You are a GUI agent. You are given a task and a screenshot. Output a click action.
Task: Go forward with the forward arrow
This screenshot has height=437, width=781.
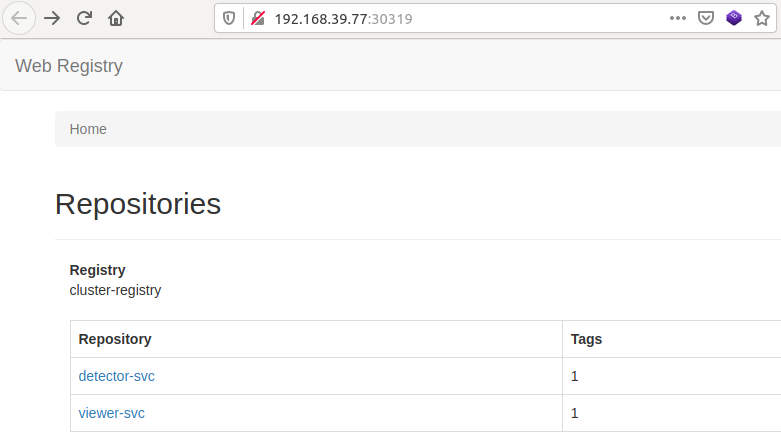click(x=52, y=18)
